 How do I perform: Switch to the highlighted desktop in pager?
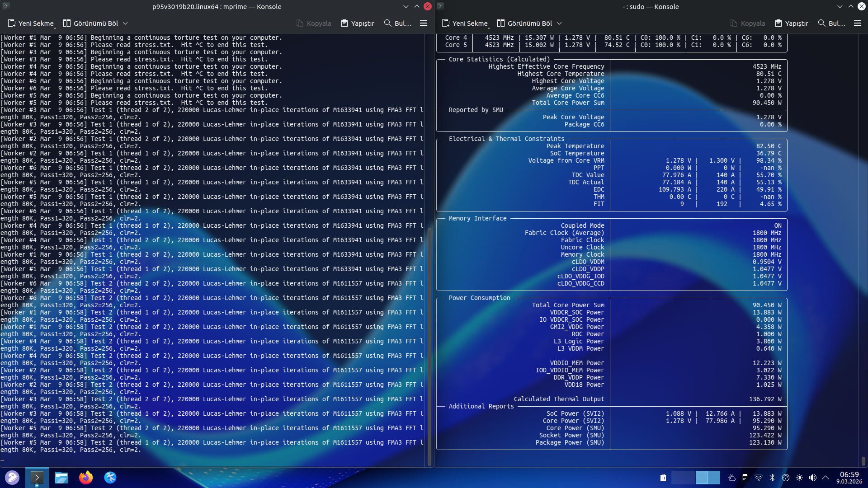(x=708, y=478)
